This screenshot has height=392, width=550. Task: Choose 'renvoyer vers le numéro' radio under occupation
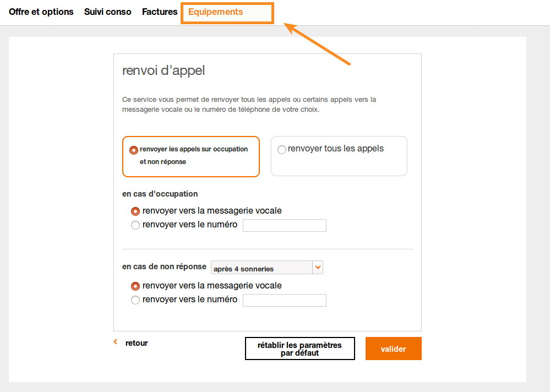point(135,225)
